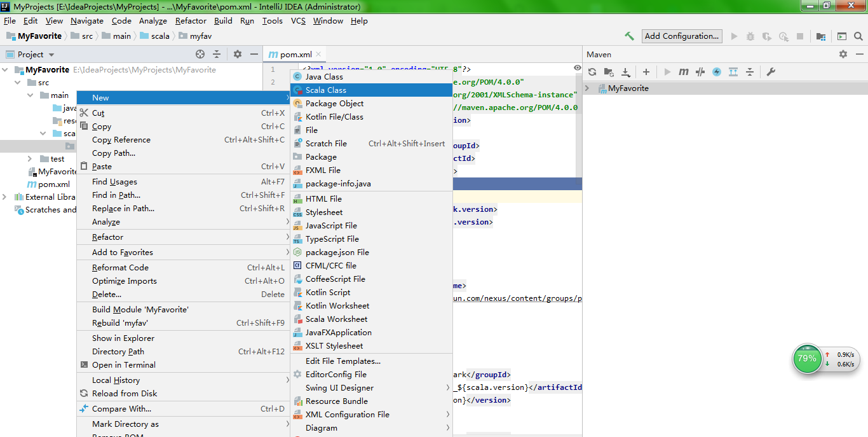Hide the Maven tool window

(859, 55)
